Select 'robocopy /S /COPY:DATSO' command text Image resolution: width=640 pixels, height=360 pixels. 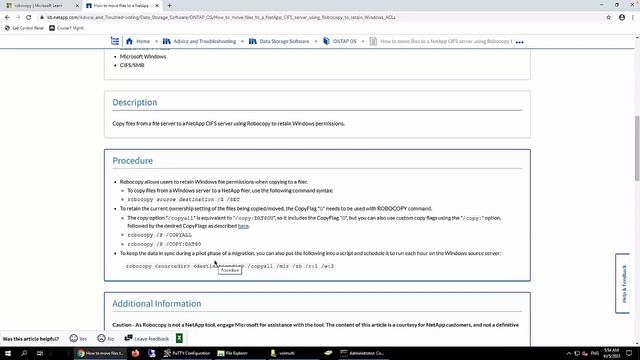[x=164, y=244]
